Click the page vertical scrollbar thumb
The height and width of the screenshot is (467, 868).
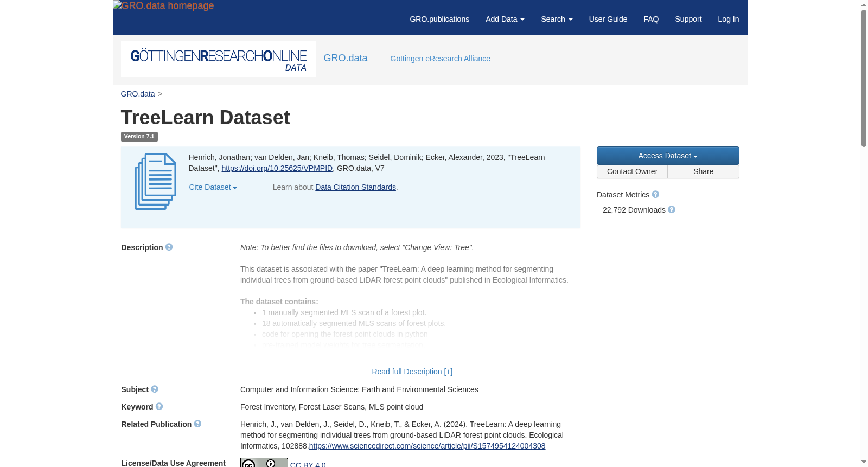click(x=864, y=77)
